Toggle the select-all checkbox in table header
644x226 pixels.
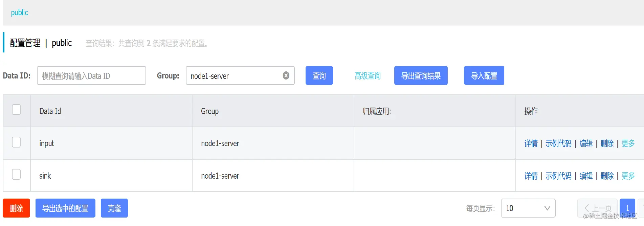(16, 110)
